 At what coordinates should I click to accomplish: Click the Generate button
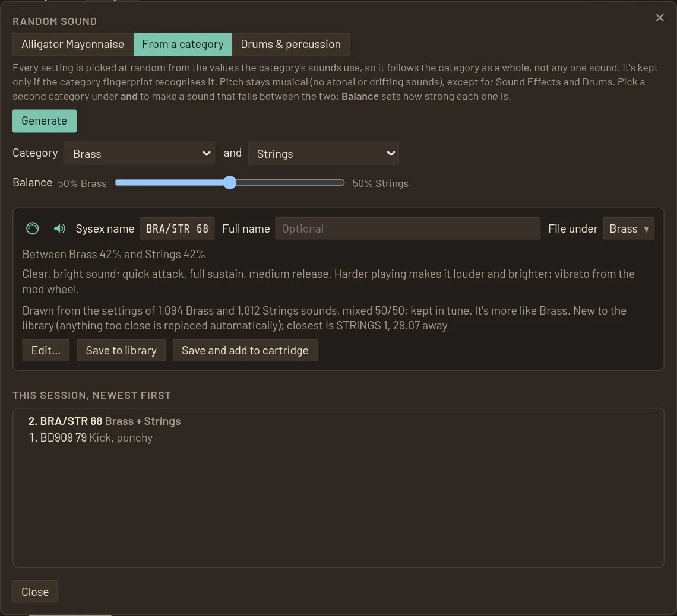pyautogui.click(x=45, y=121)
